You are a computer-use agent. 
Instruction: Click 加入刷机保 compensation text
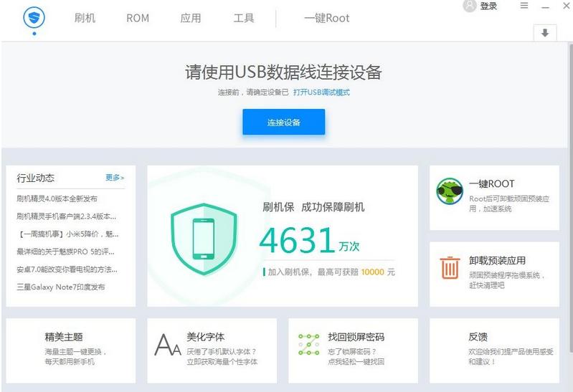click(x=329, y=272)
